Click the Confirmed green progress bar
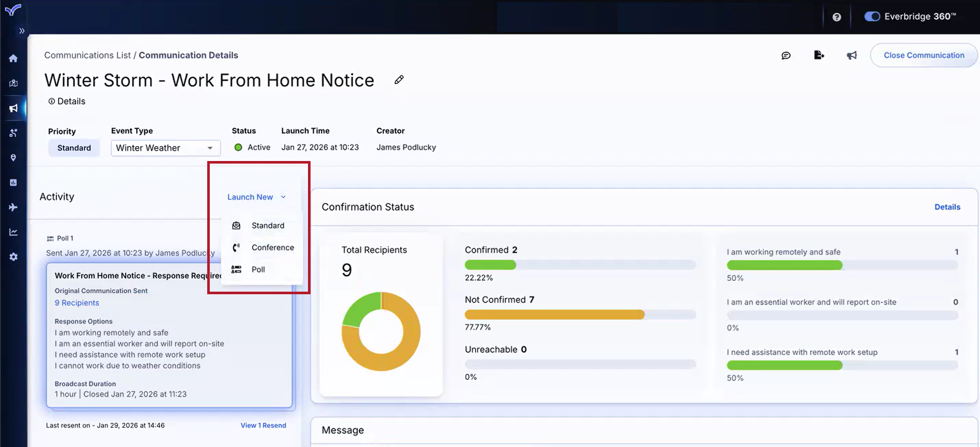Screen dimensions: 980x447 pyautogui.click(x=490, y=265)
